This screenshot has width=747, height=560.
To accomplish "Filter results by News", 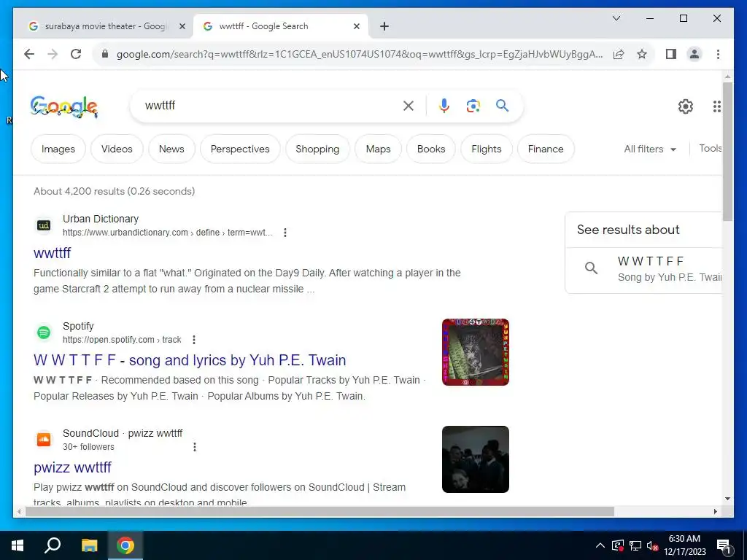I will pyautogui.click(x=171, y=149).
